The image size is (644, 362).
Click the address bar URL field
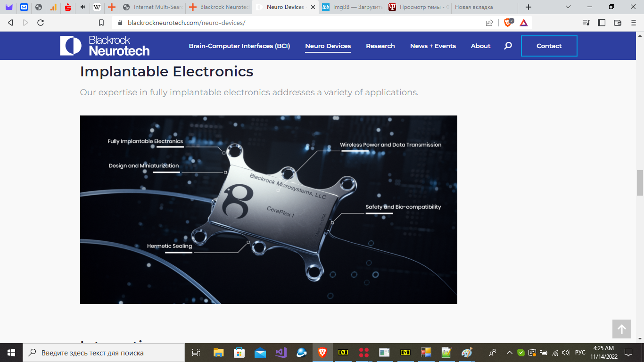coord(302,23)
